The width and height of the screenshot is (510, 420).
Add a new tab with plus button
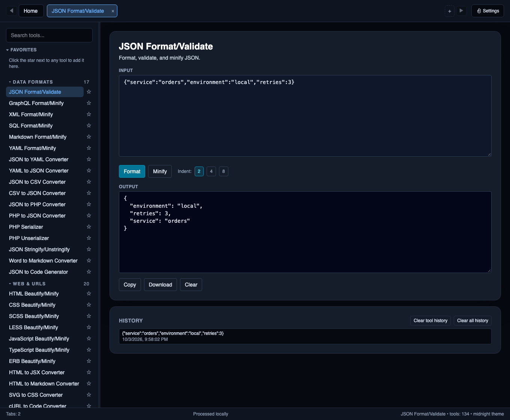tap(450, 11)
